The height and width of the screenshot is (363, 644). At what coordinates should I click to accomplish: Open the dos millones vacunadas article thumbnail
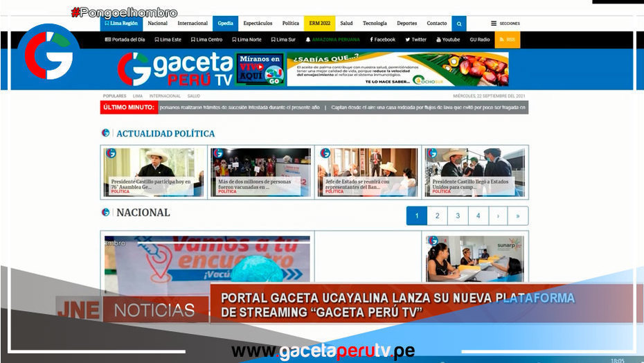tap(261, 172)
